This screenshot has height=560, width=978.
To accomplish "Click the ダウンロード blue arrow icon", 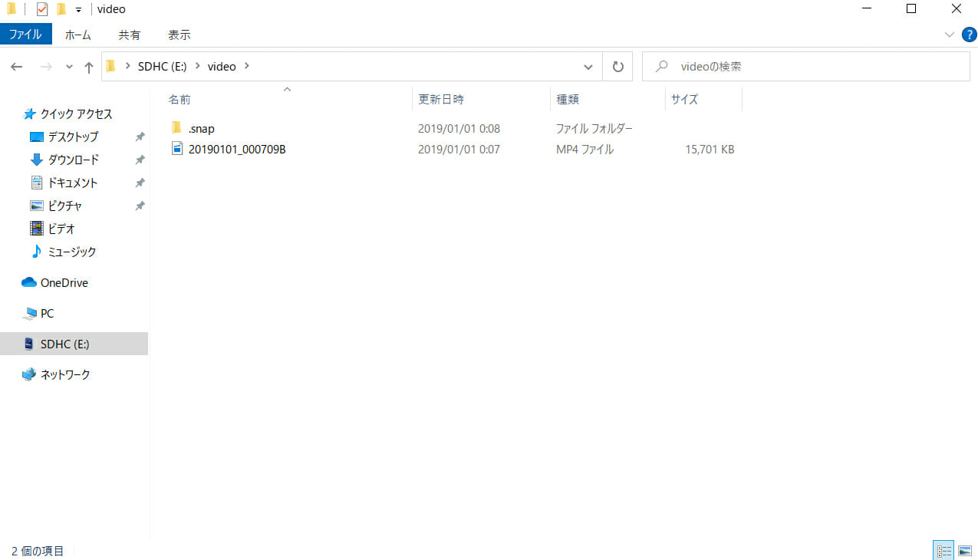I will [36, 160].
